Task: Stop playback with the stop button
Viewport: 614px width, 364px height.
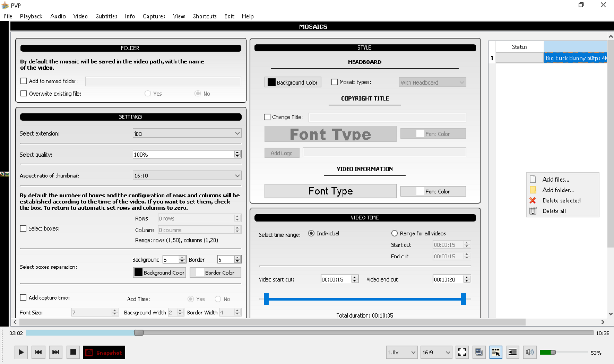Action: click(x=73, y=352)
